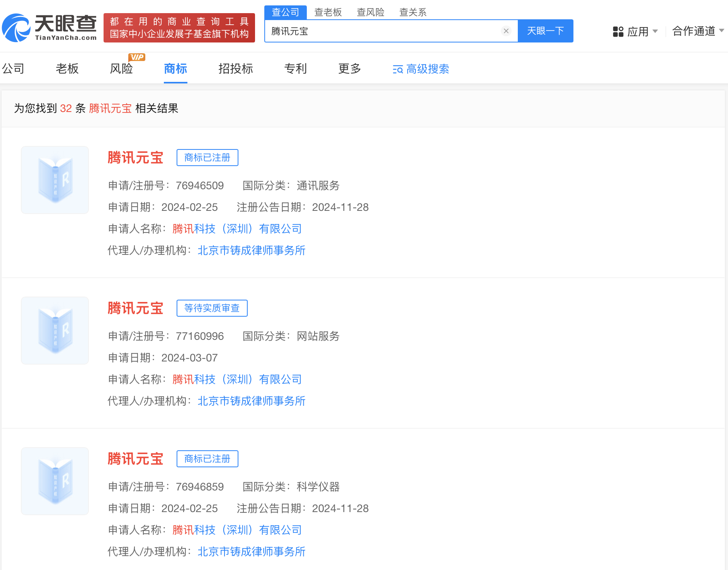Click 商标已注册 tag on 76946859 result
This screenshot has width=728, height=570.
pyautogui.click(x=208, y=459)
